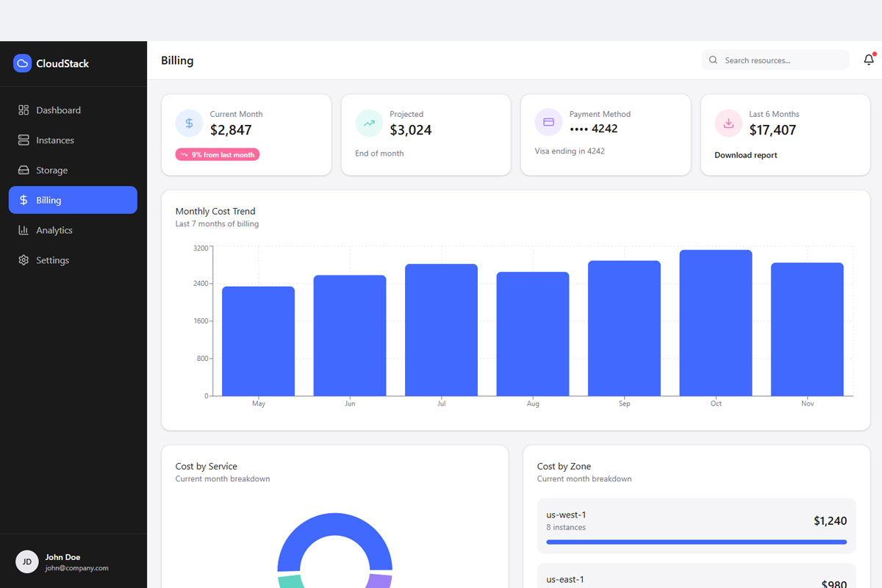Click the Download report link
Screen dimensions: 882x588
(745, 155)
